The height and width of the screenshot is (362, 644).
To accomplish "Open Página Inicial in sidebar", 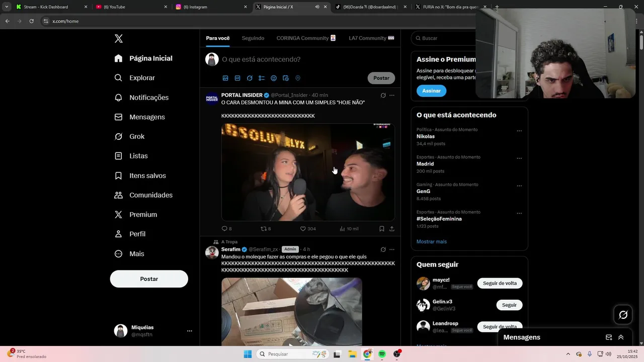I will [143, 58].
